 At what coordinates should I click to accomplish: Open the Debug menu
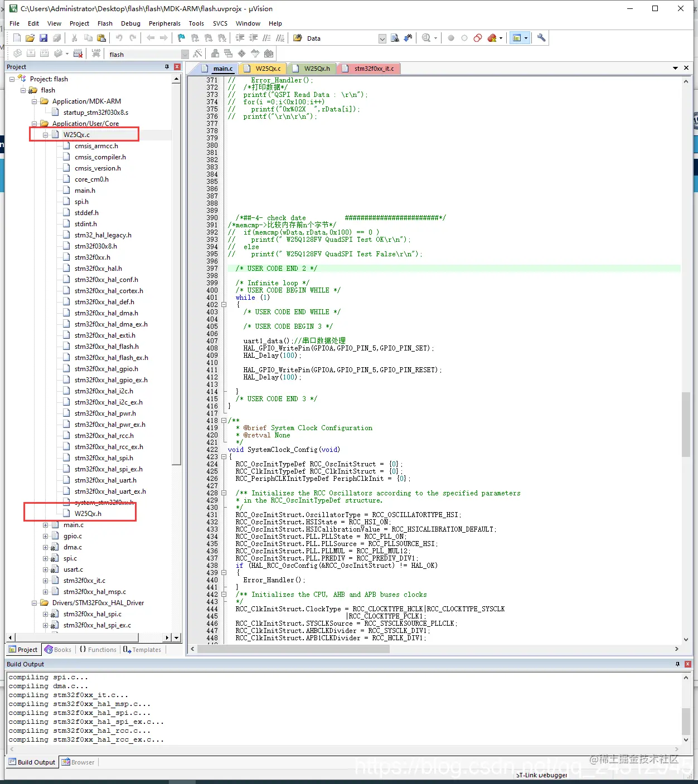[x=130, y=23]
